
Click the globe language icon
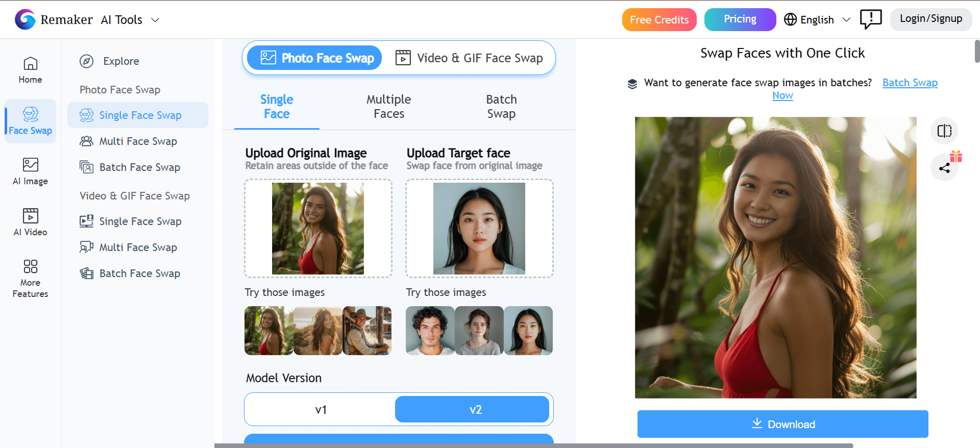790,19
